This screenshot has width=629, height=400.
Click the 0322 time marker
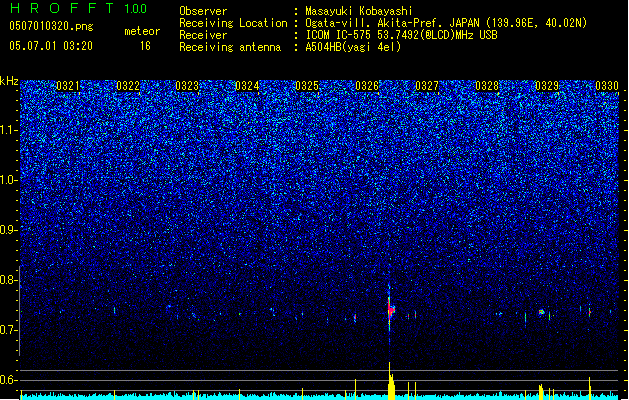point(128,86)
